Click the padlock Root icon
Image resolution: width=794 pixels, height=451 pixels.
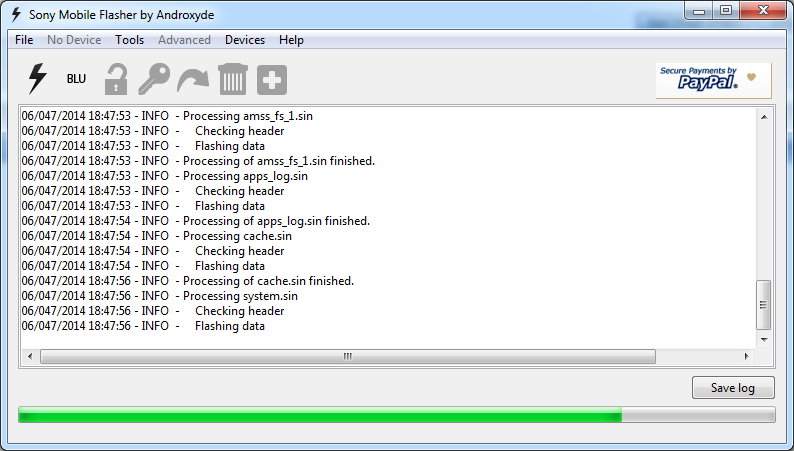(x=116, y=79)
